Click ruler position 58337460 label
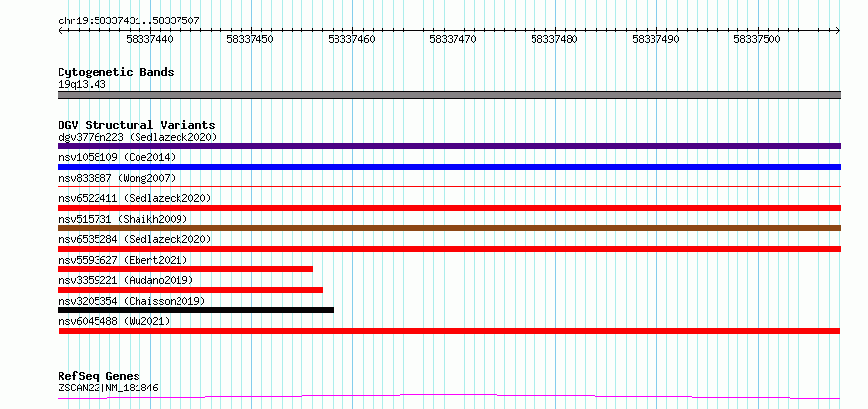Image resolution: width=868 pixels, height=409 pixels. point(351,39)
